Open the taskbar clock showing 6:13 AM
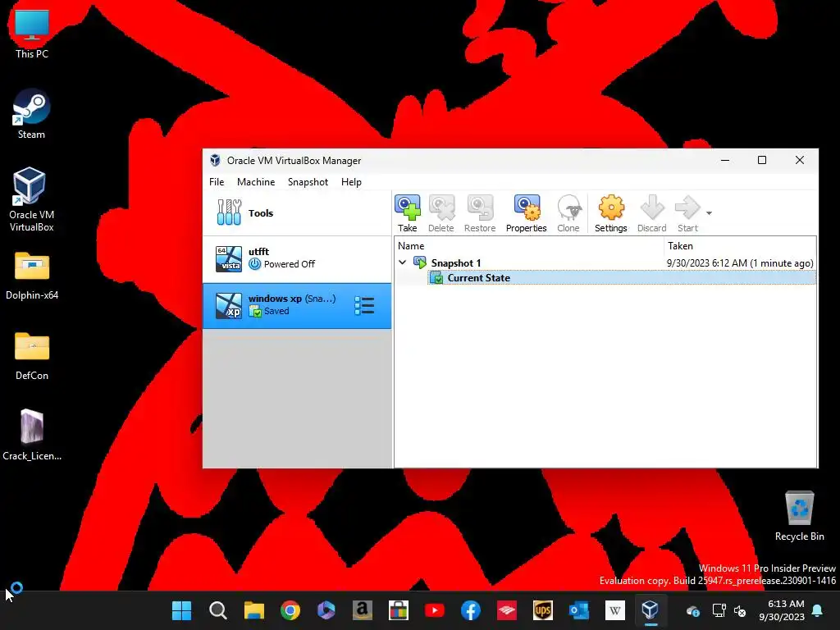This screenshot has height=630, width=840. [x=782, y=610]
